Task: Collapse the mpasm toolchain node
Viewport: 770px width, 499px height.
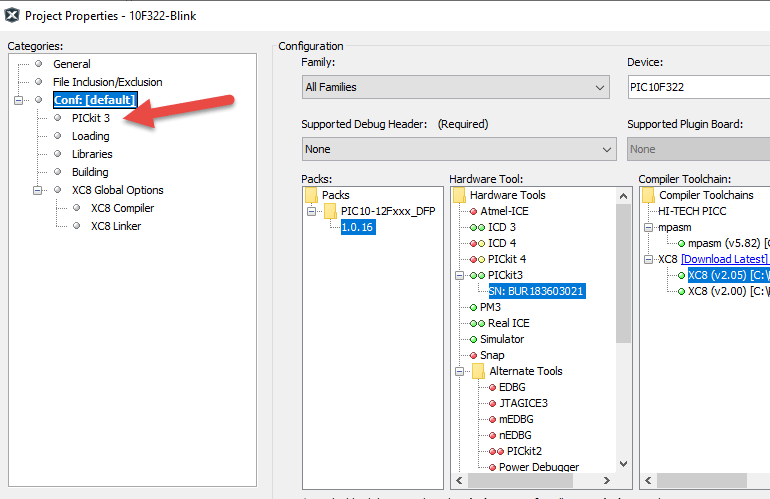Action: [x=648, y=227]
